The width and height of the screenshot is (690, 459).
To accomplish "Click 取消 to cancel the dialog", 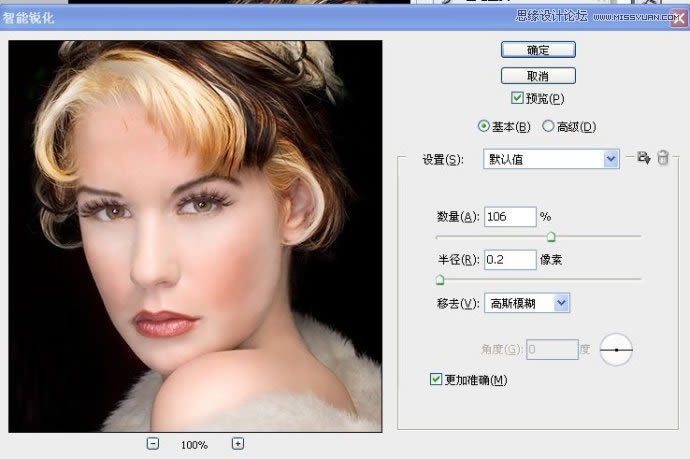I will [x=538, y=75].
